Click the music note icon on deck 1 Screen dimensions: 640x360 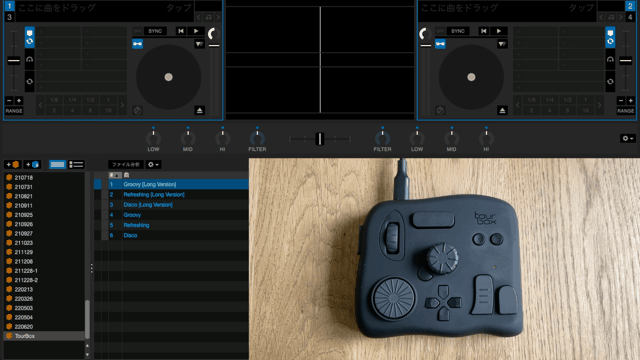pyautogui.click(x=209, y=17)
